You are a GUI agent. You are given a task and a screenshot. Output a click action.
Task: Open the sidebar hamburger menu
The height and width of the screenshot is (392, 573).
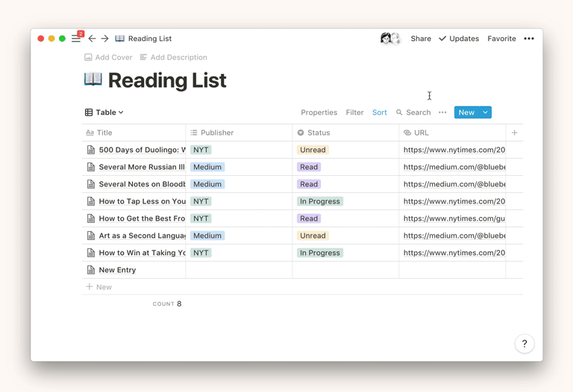[x=75, y=39]
